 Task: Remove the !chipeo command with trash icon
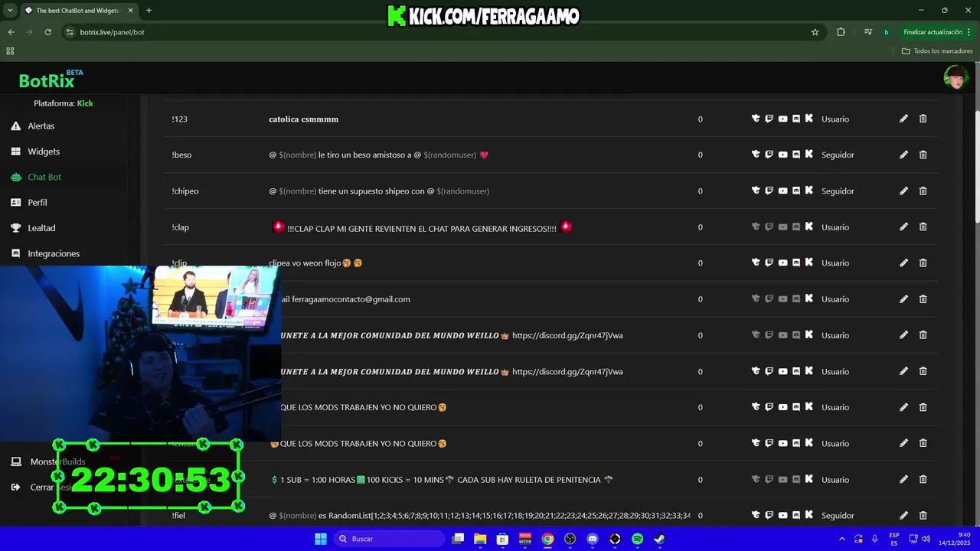[x=923, y=191]
